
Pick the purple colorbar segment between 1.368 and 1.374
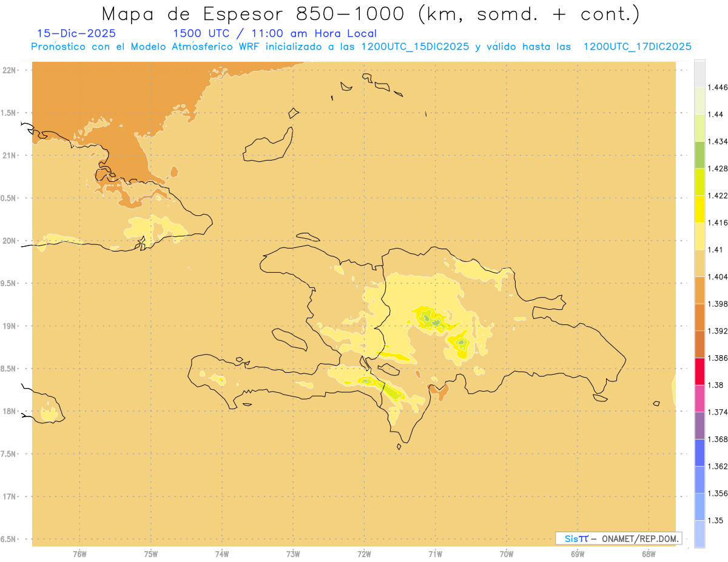point(699,425)
